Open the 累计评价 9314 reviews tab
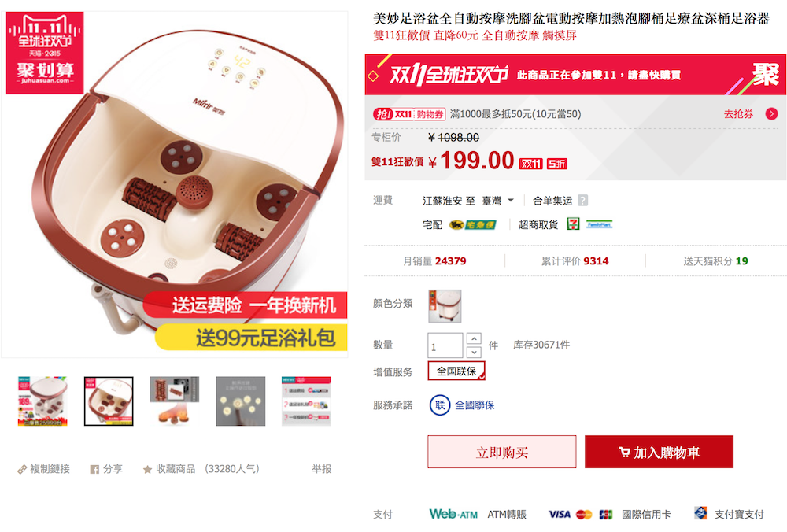Screen dimensions: 787x532 coord(575,261)
